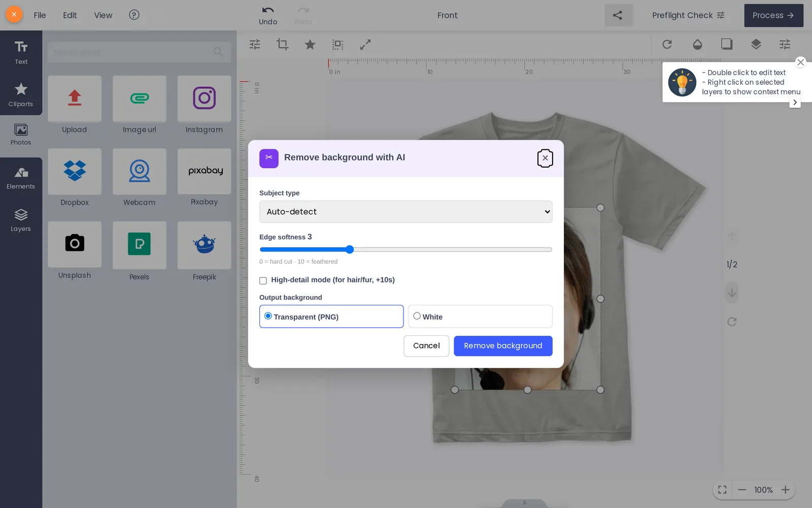
Task: Open the help question-mark icon
Action: click(134, 15)
